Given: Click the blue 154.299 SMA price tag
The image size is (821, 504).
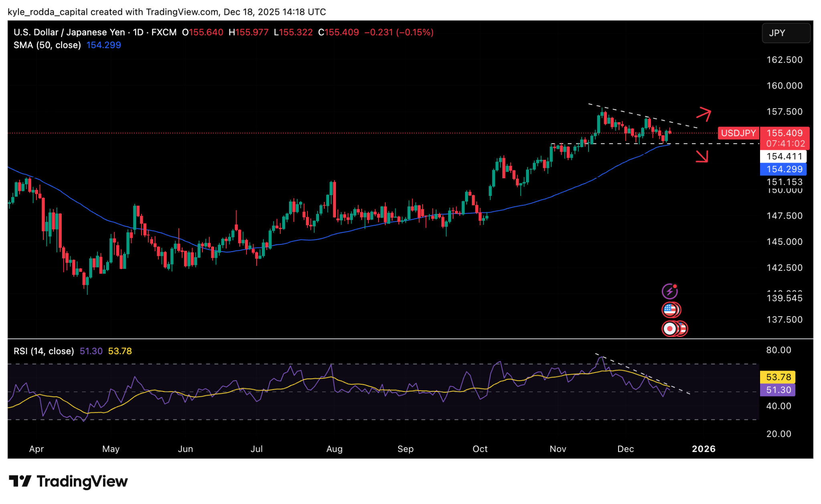Looking at the screenshot, I should click(x=784, y=169).
